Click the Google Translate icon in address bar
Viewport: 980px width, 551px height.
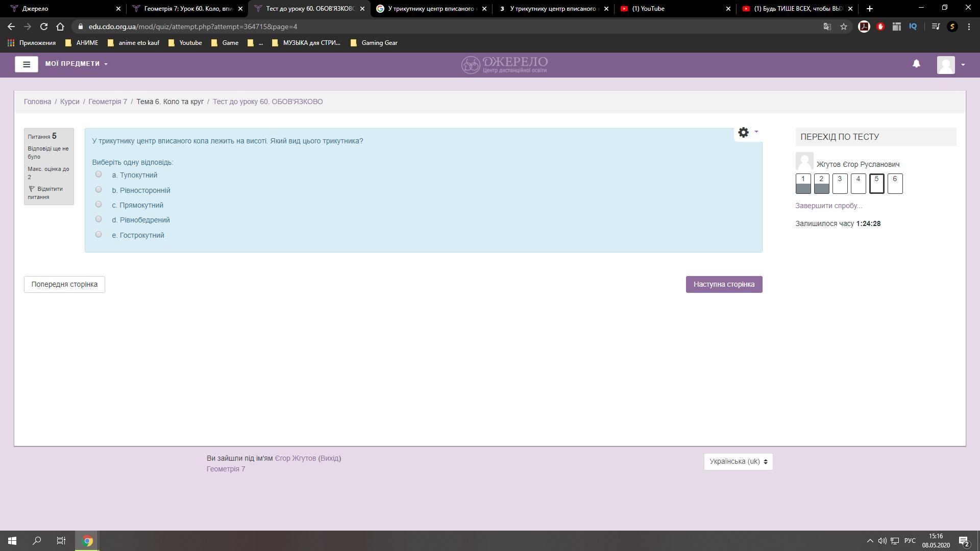point(827,27)
